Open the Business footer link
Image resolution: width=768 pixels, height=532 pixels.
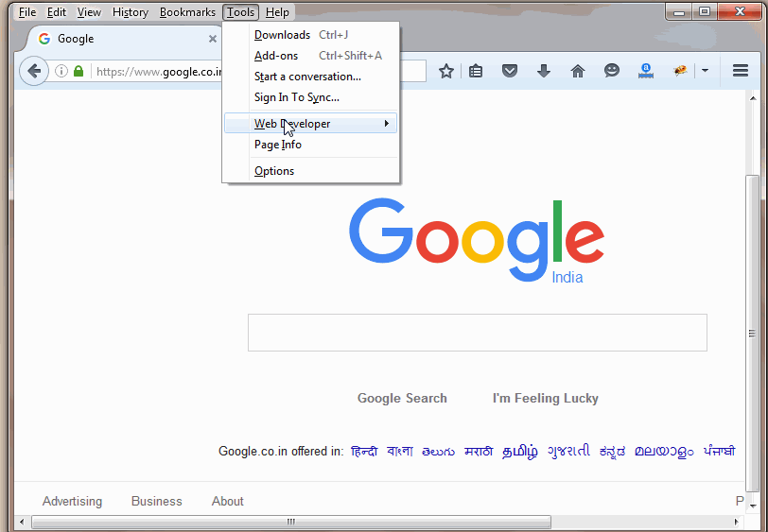click(157, 501)
